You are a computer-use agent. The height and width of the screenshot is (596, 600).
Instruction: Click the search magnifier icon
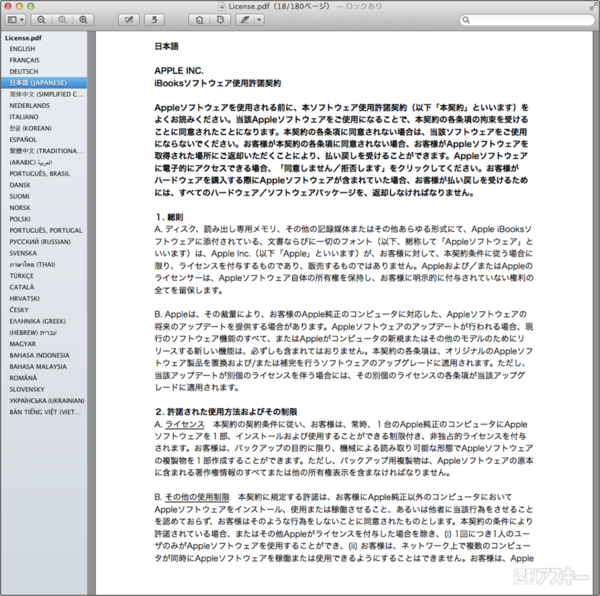(466, 20)
